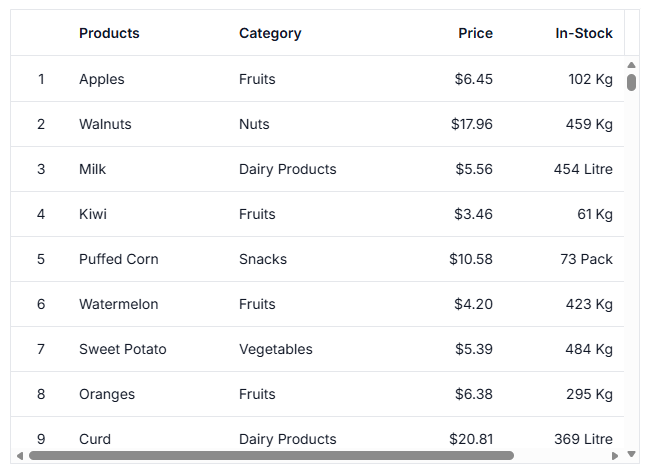
Task: Click the scroll down arrow icon
Action: (631, 454)
